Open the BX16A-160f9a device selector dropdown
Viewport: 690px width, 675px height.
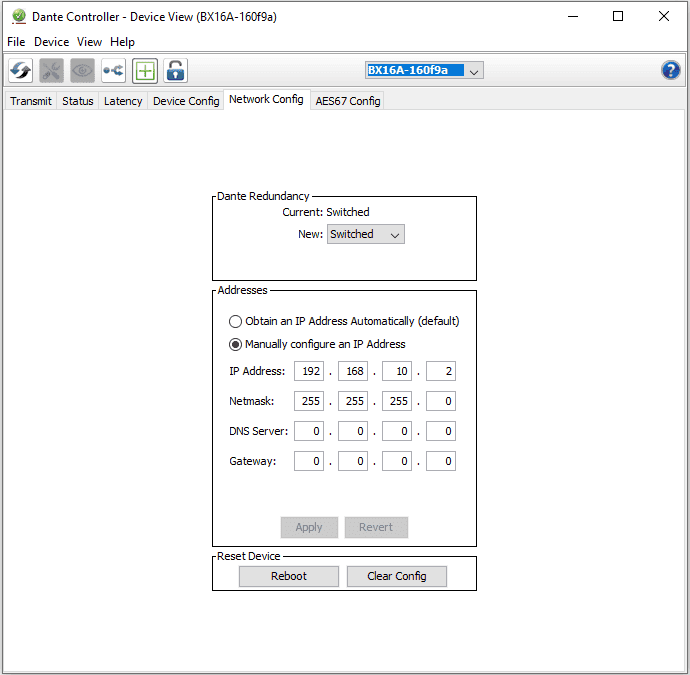point(424,70)
